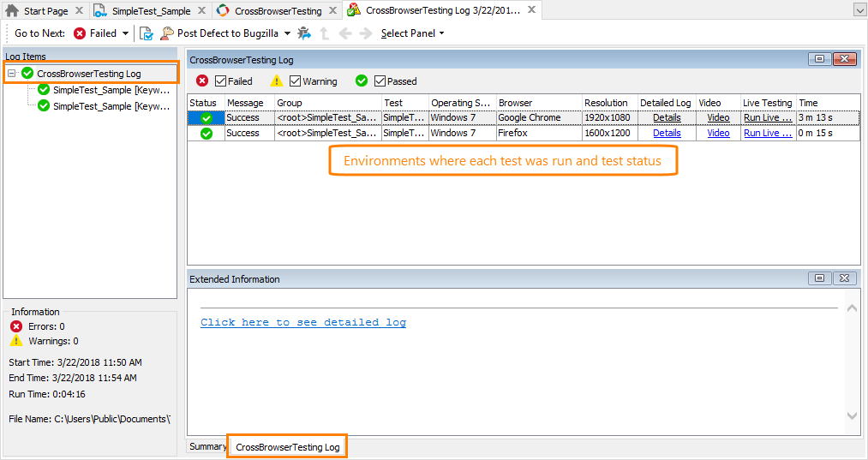Click the Errors: 0 red icon
This screenshot has width=868, height=460.
(x=16, y=326)
